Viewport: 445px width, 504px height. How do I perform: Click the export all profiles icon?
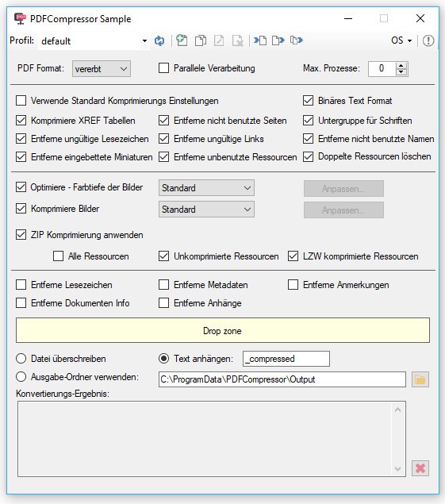pyautogui.click(x=297, y=40)
